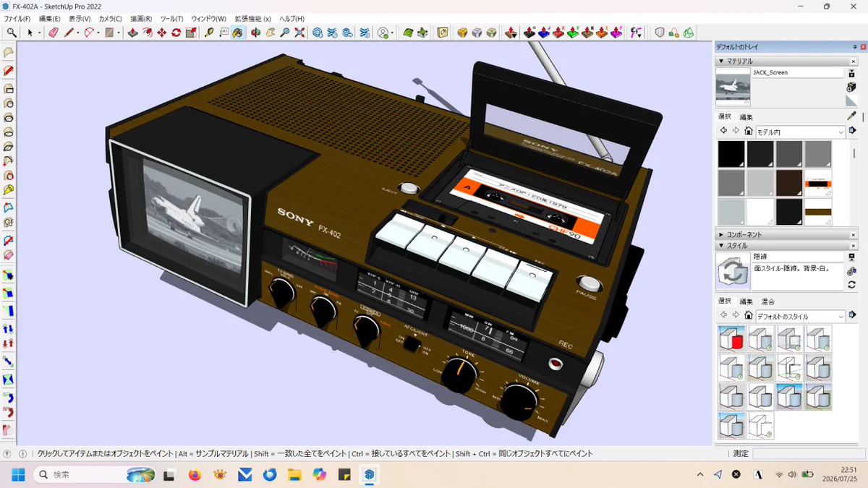Collapse the スタイル panel
The image size is (868, 488).
[x=721, y=246]
